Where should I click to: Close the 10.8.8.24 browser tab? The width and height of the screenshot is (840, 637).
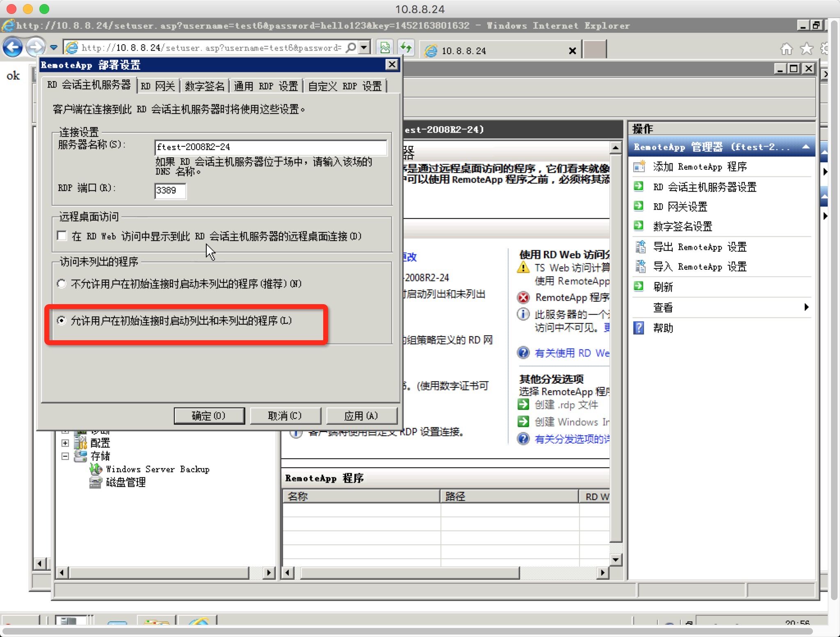coord(572,51)
